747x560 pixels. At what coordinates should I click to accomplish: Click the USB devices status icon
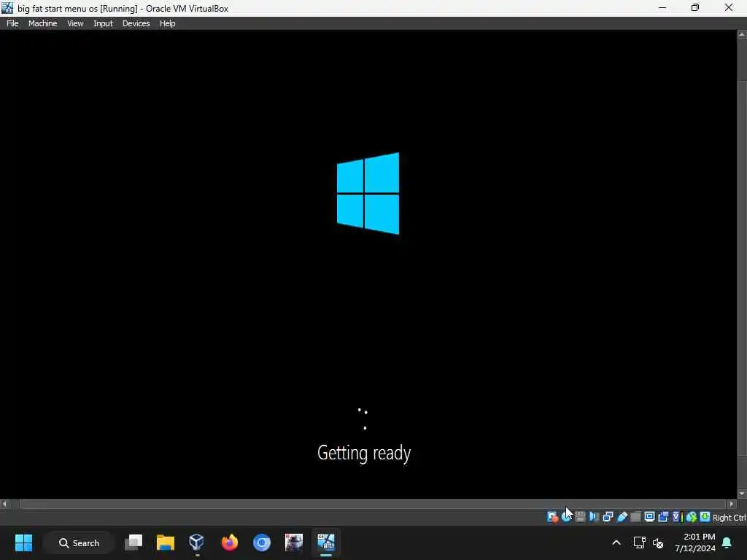pos(622,517)
